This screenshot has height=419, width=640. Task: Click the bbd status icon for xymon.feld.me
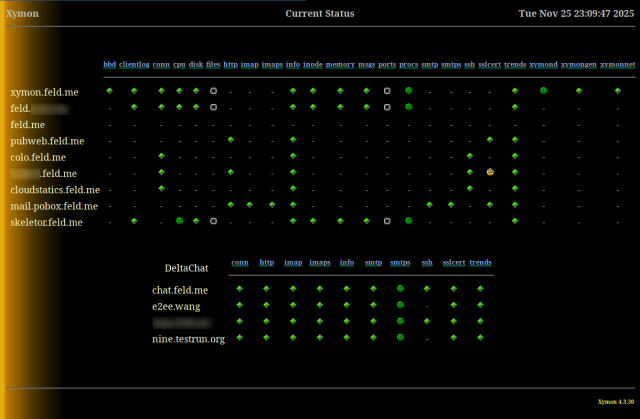(x=109, y=91)
